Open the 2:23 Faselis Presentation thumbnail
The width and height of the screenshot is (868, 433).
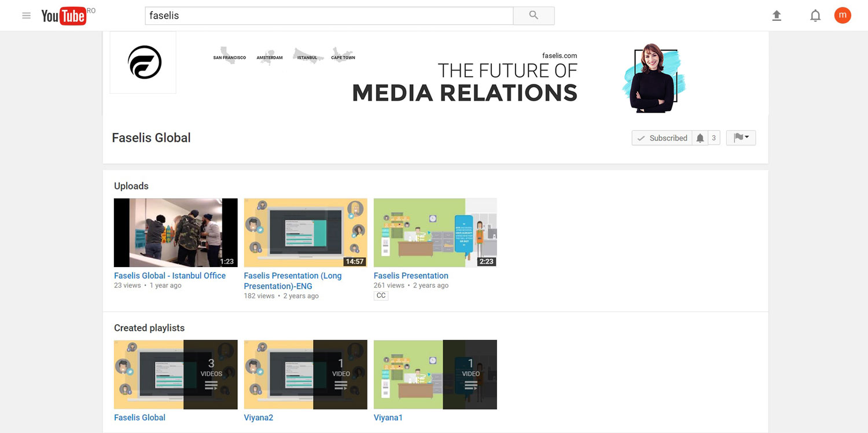435,232
